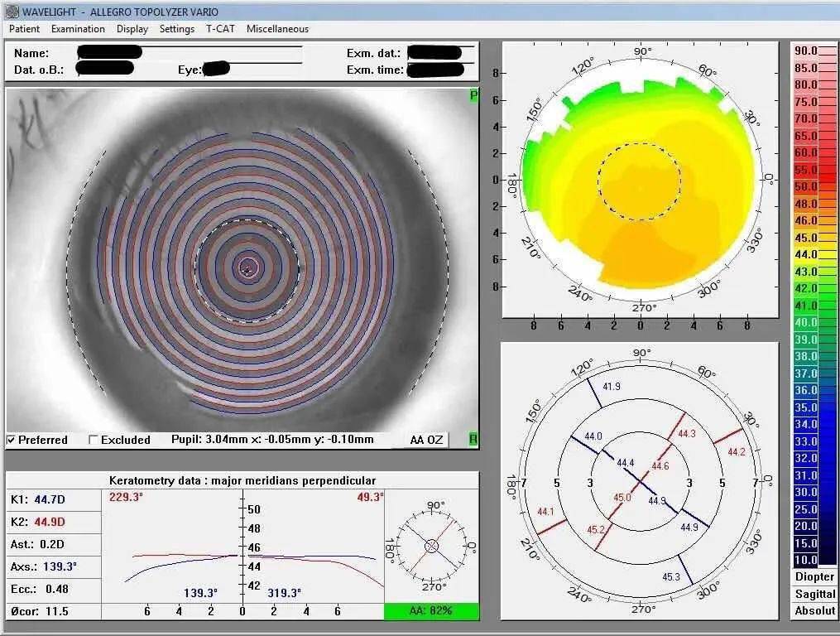Open the Settings menu

177,29
